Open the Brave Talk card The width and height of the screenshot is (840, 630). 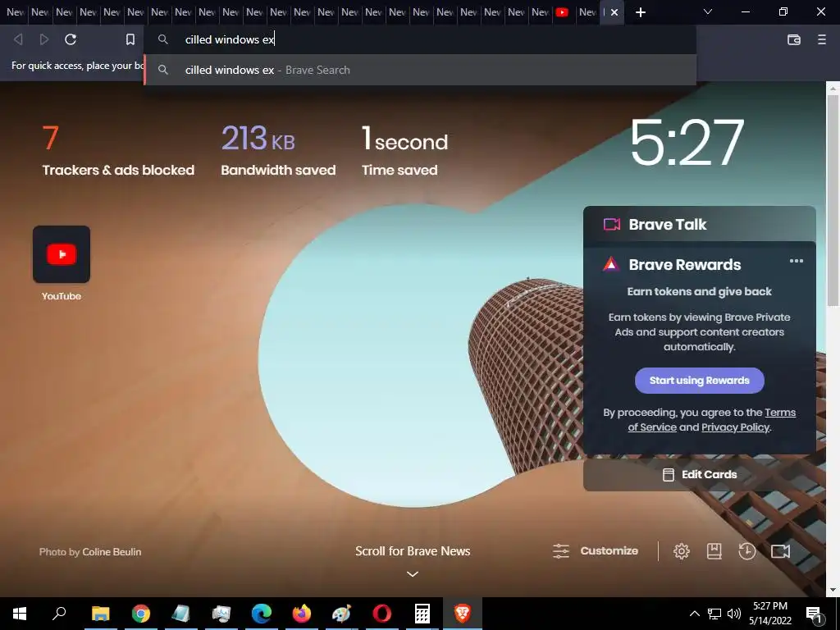[x=699, y=224]
